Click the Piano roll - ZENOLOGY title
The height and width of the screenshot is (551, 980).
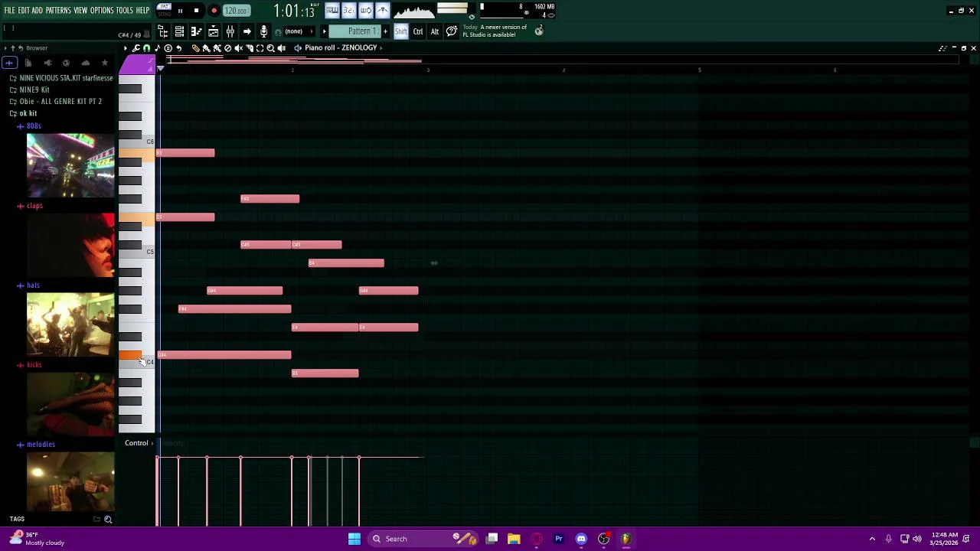(x=341, y=48)
